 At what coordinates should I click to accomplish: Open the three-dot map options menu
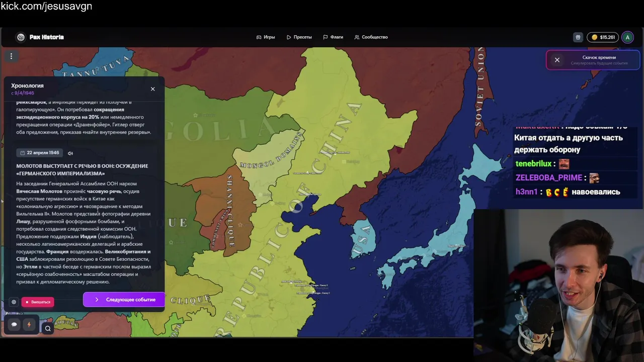pyautogui.click(x=11, y=56)
